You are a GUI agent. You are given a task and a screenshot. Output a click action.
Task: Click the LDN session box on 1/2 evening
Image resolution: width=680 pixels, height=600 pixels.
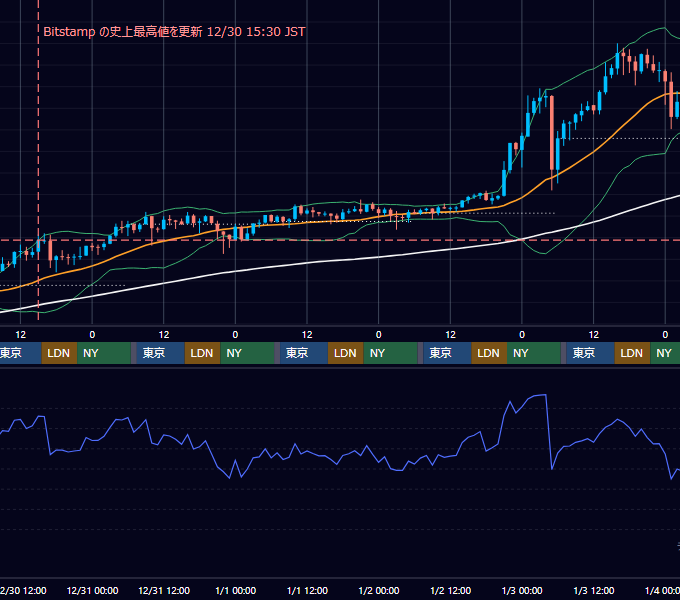[489, 353]
